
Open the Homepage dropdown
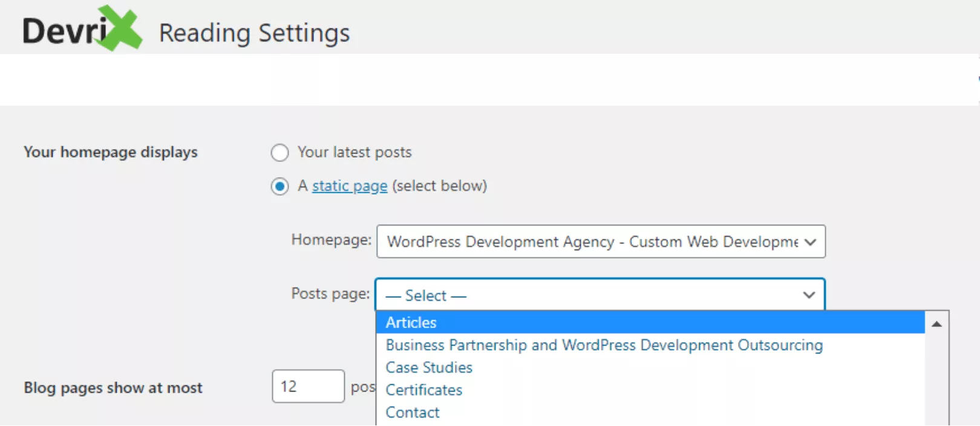click(601, 242)
